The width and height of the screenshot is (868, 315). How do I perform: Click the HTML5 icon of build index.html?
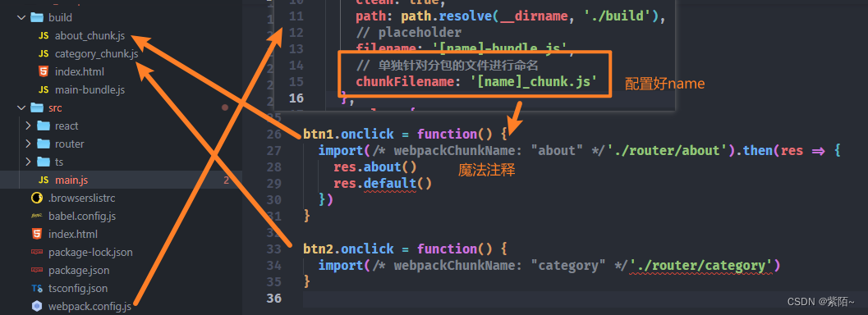(44, 72)
